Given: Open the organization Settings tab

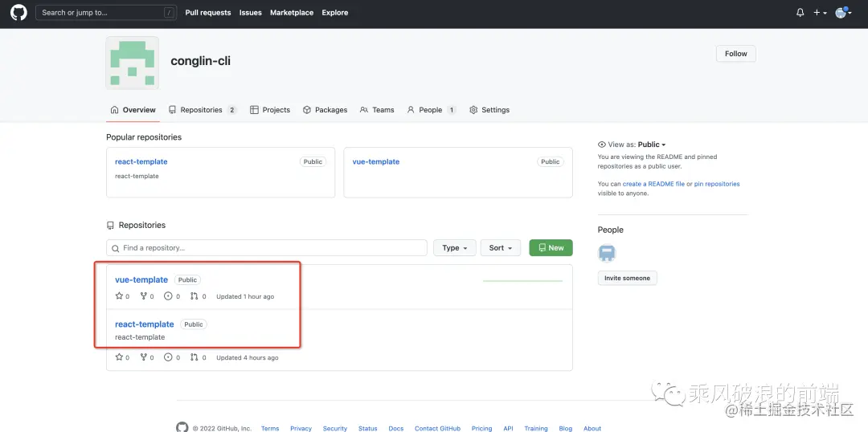Looking at the screenshot, I should click(x=489, y=110).
